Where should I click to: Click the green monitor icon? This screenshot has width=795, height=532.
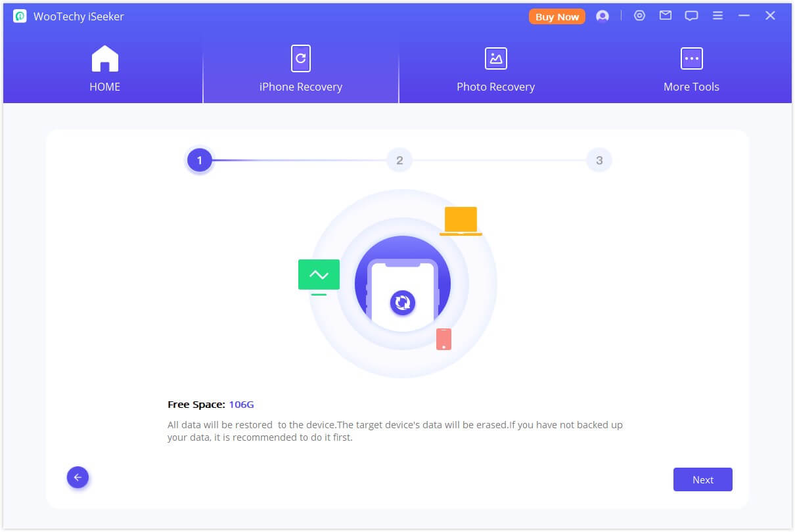(319, 276)
